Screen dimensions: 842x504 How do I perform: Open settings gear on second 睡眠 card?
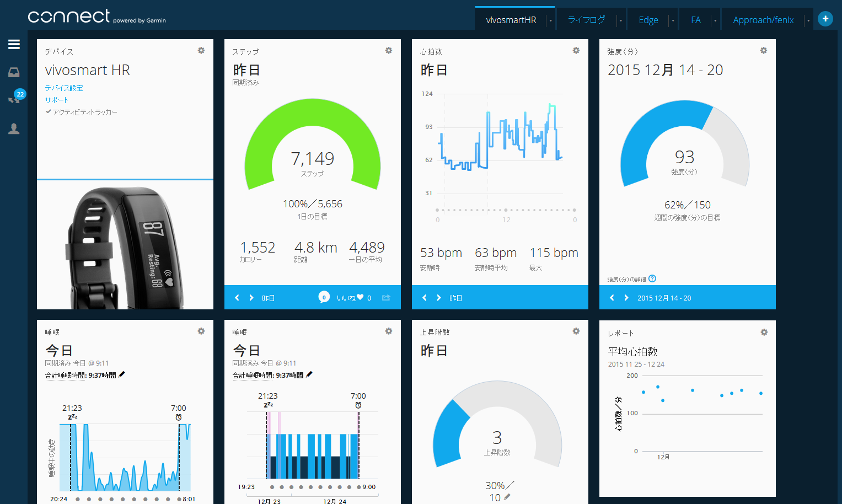(x=389, y=331)
